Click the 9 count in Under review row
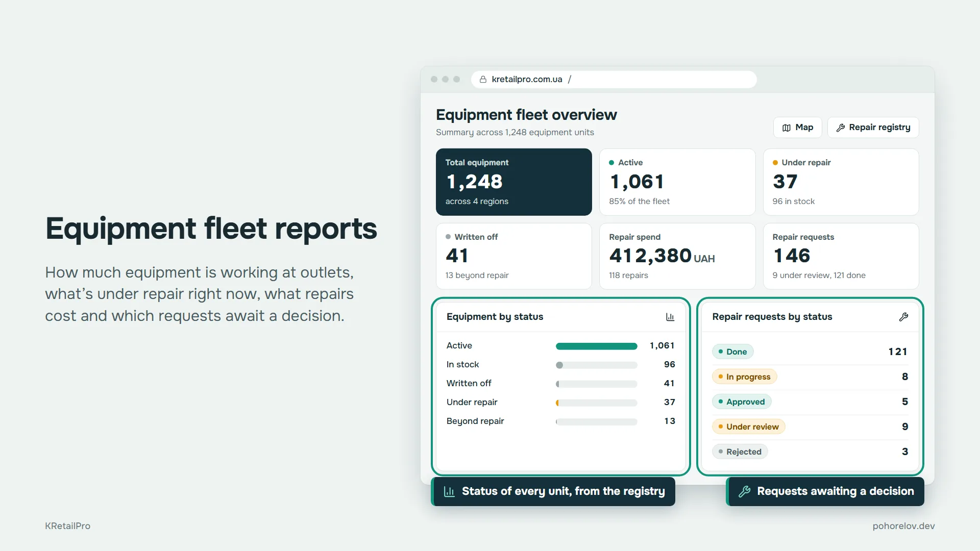Image resolution: width=980 pixels, height=551 pixels. 905,427
